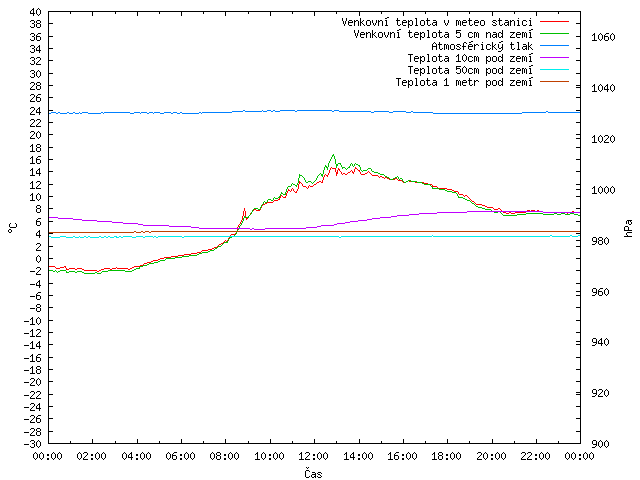Click the '18:00' time axis label

pos(447,456)
